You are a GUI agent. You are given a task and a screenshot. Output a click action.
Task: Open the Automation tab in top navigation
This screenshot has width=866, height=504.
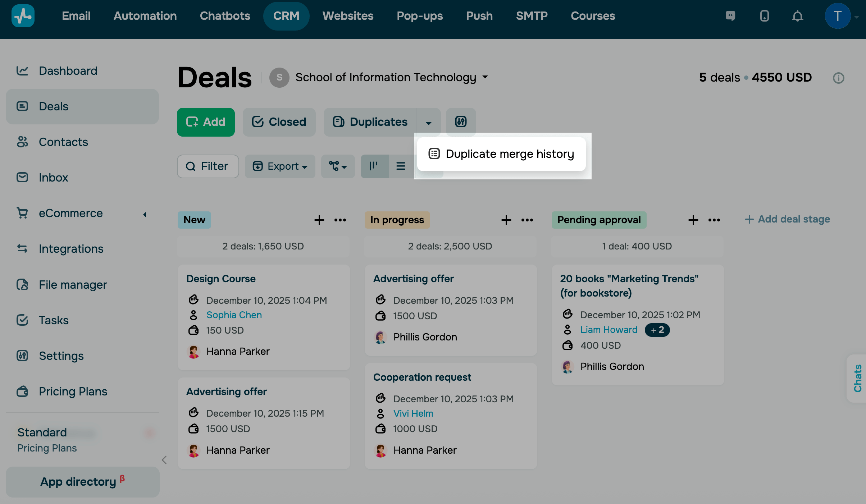point(145,16)
